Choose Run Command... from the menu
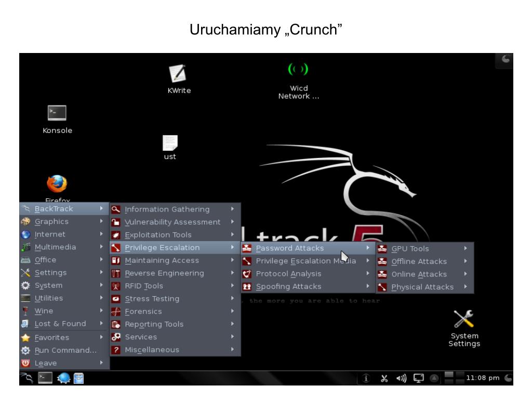Viewport: 532px width, 399px height. pos(64,350)
